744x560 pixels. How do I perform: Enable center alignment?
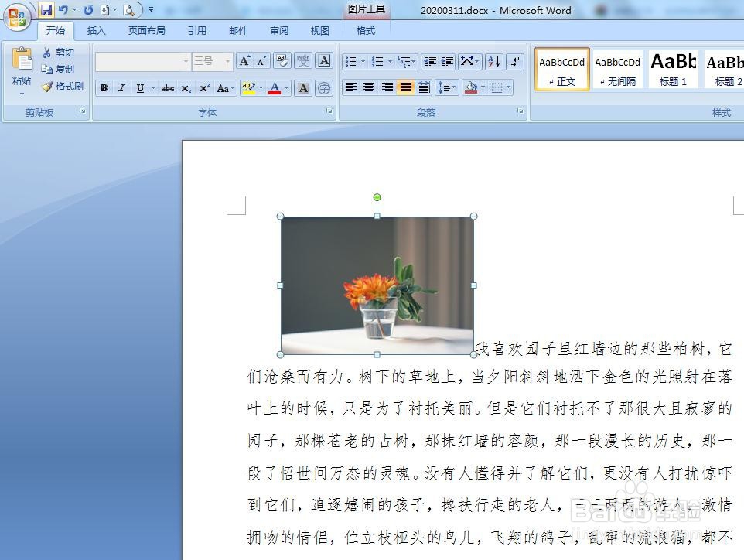(369, 87)
